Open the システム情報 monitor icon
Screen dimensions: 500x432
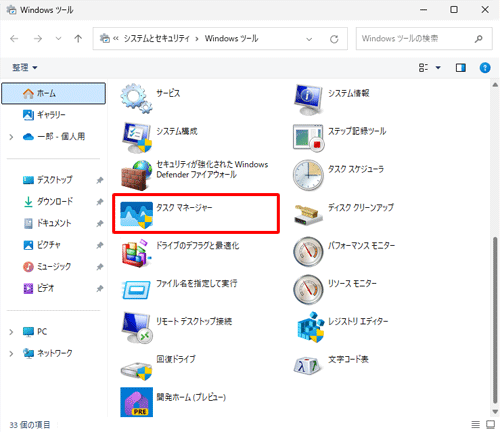308,99
